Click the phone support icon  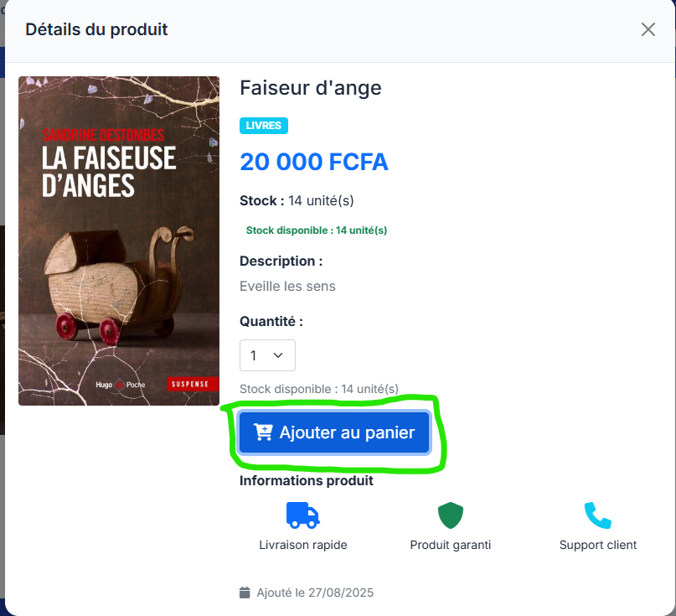tap(598, 515)
